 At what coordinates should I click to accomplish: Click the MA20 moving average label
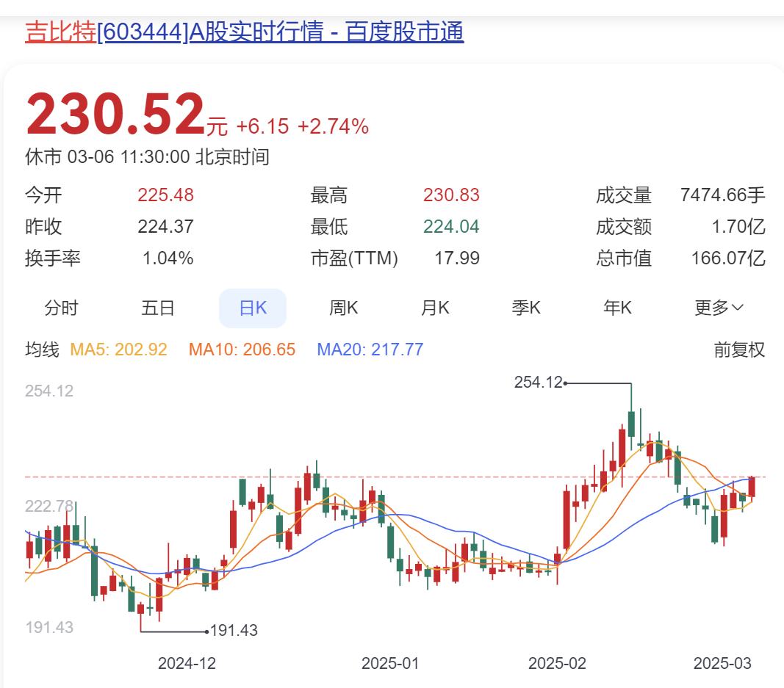click(370, 350)
